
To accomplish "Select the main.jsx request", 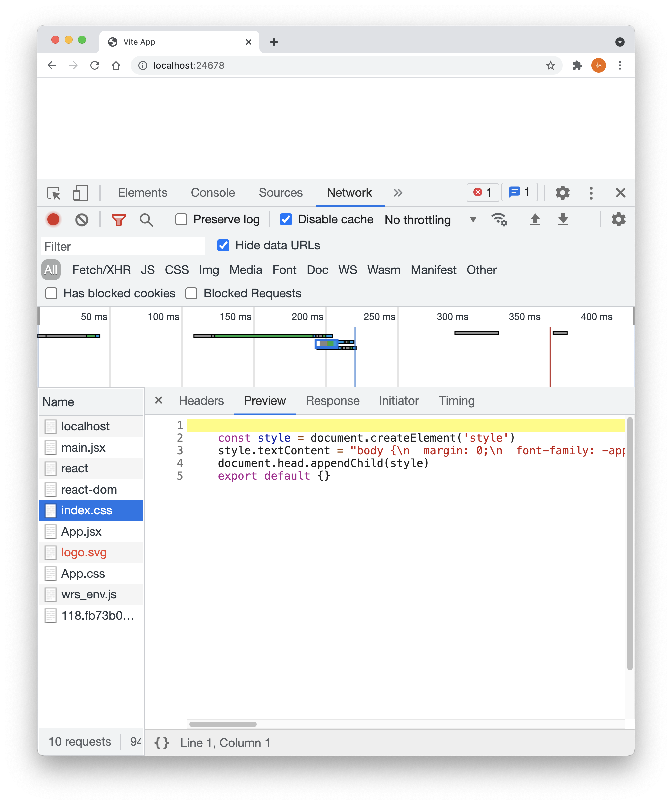I will click(91, 447).
